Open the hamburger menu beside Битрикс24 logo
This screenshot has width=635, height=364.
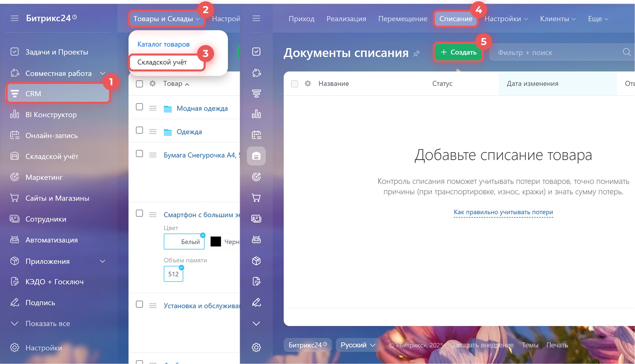coord(14,18)
